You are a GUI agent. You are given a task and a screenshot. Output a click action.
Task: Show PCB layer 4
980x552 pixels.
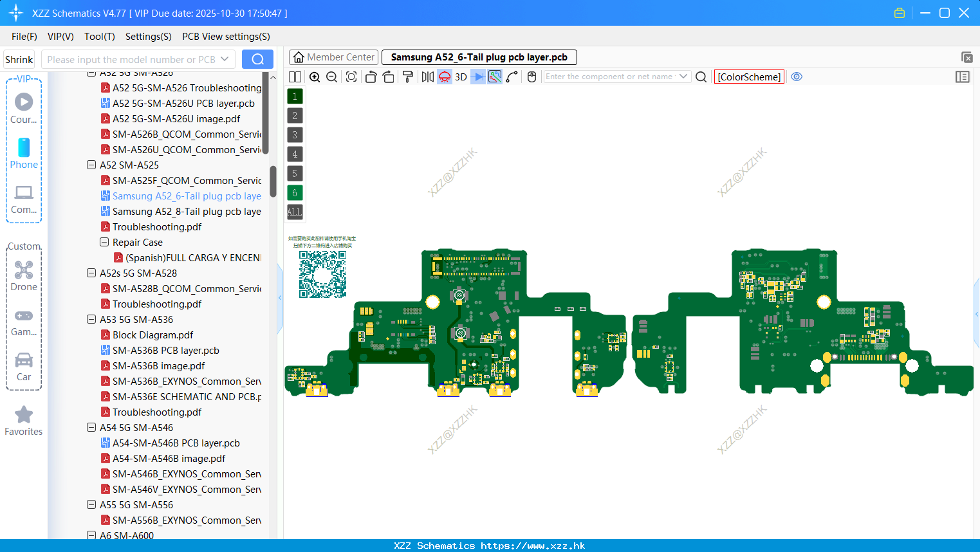[x=295, y=154]
